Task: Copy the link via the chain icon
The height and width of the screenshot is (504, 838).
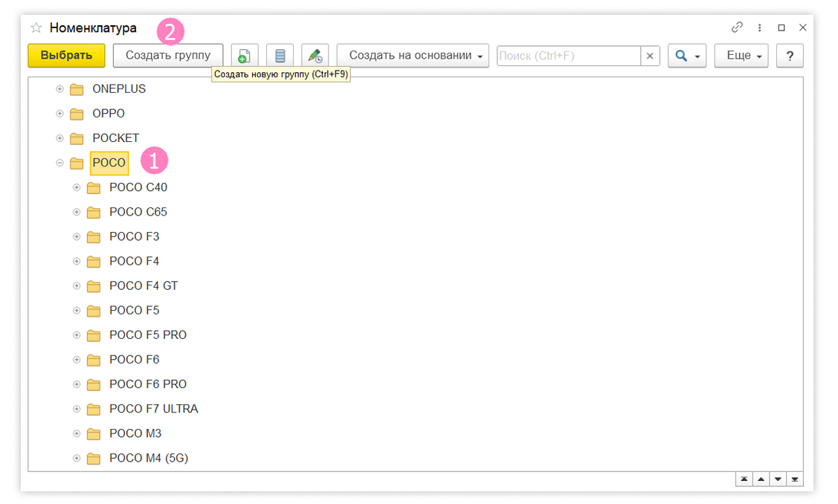Action: (x=737, y=28)
